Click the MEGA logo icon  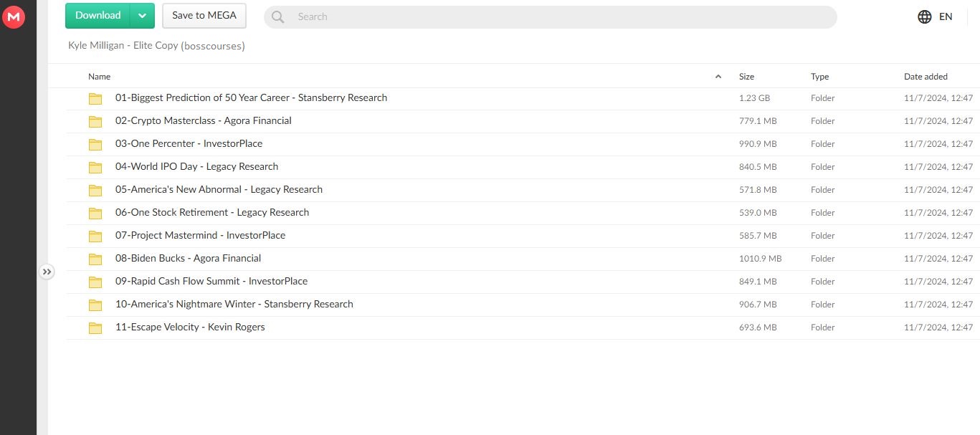[14, 16]
